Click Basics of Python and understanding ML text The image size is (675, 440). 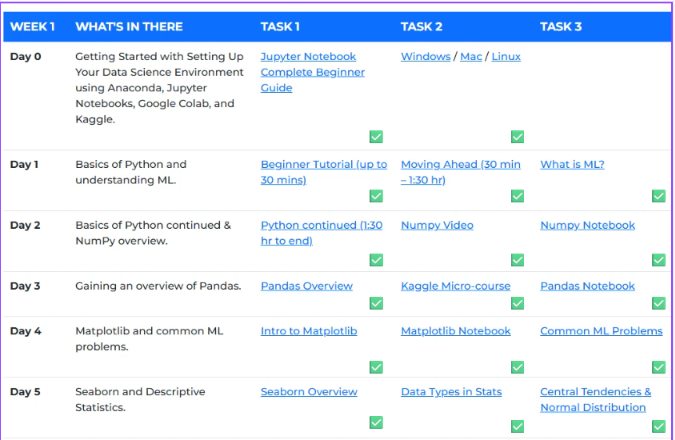[x=131, y=172]
